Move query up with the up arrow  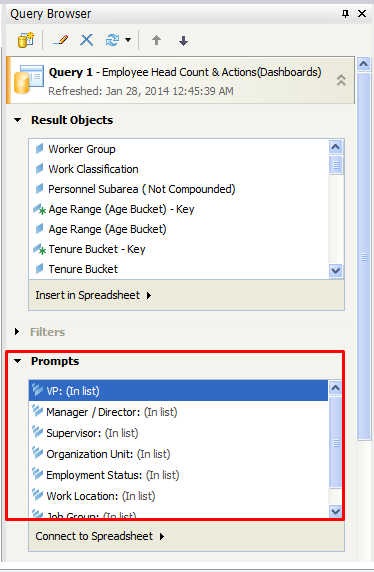tap(157, 40)
